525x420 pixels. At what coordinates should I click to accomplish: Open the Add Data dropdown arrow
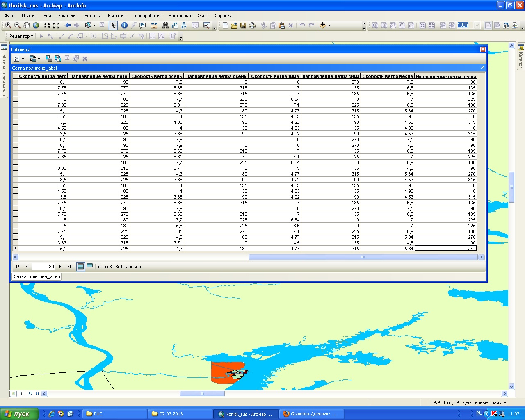[329, 25]
